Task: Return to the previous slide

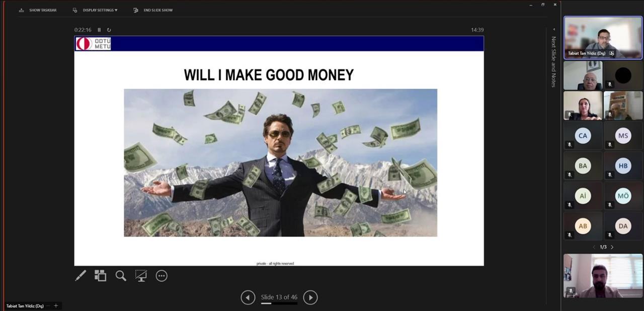Action: click(248, 297)
